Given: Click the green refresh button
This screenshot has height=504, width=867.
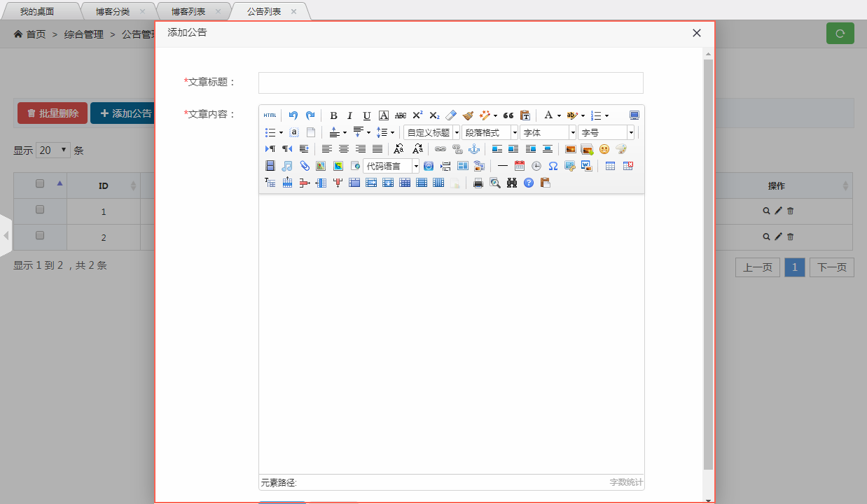Looking at the screenshot, I should pos(840,33).
